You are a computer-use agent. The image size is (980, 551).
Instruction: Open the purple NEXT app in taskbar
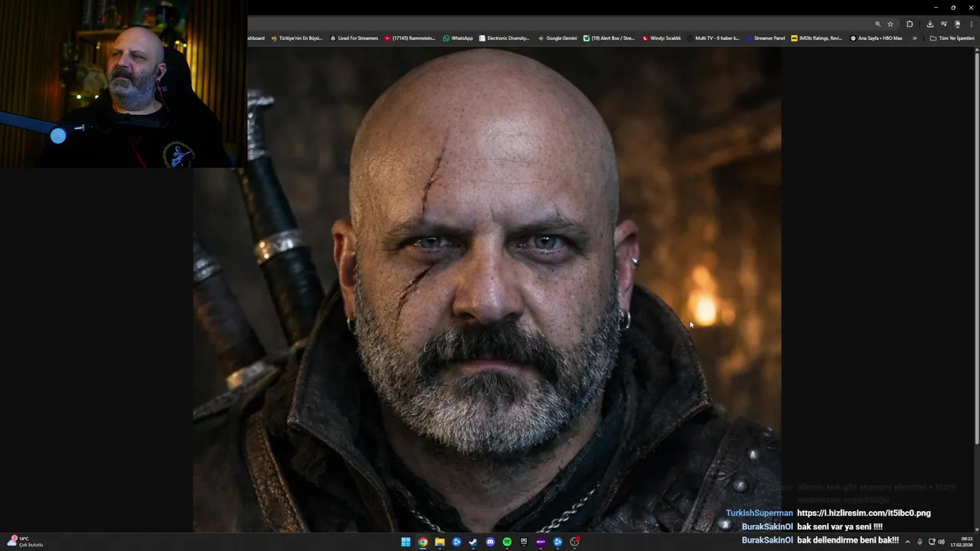(541, 542)
